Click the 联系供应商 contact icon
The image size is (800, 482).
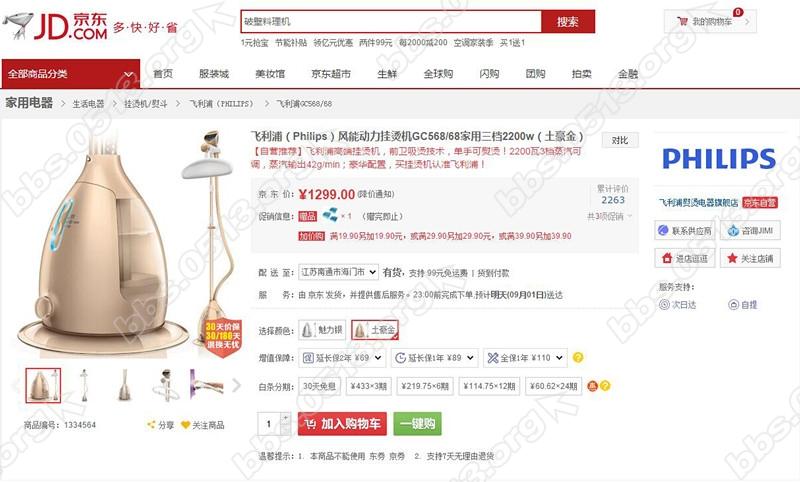coord(663,230)
